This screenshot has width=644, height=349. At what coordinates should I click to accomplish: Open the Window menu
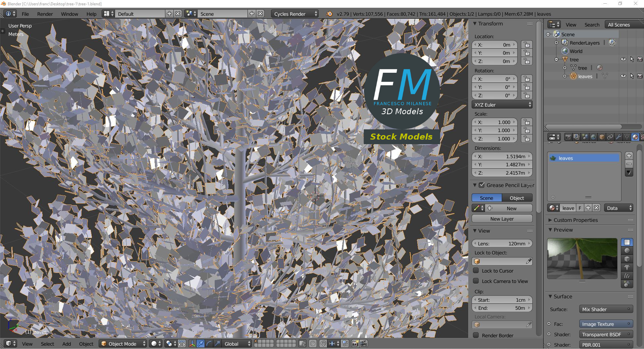coord(69,14)
